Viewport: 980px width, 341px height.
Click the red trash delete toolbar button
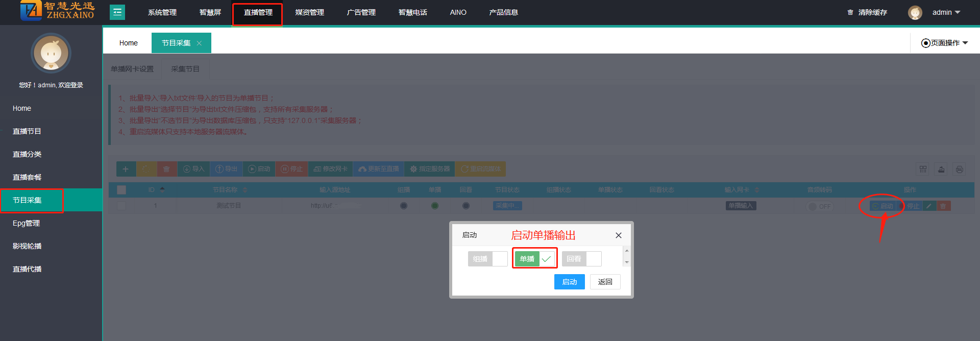point(166,169)
